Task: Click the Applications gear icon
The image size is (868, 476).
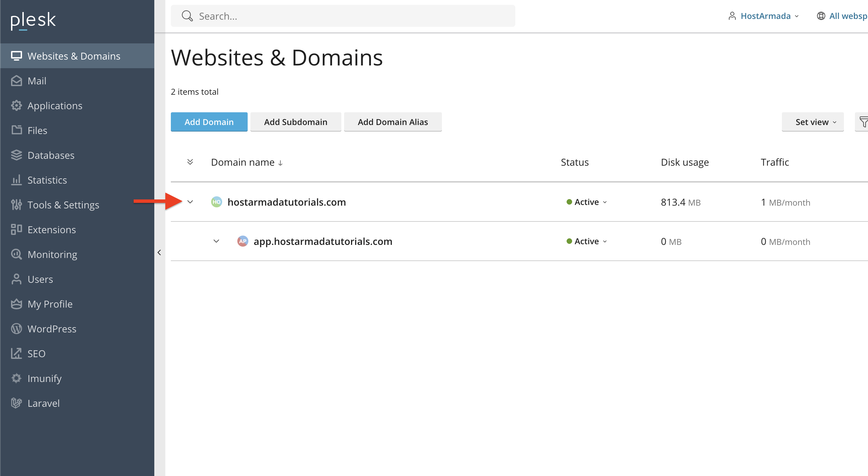Action: pos(16,105)
